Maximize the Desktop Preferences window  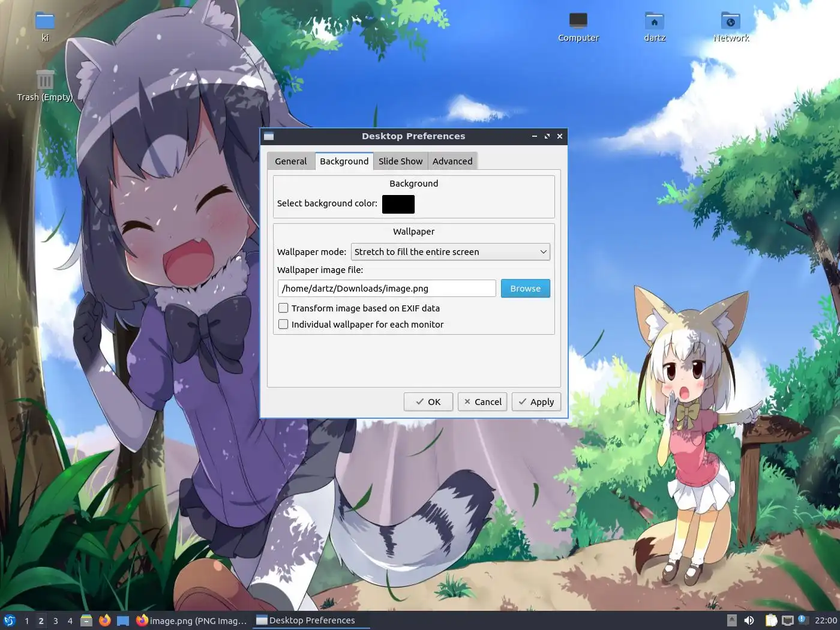pyautogui.click(x=547, y=136)
